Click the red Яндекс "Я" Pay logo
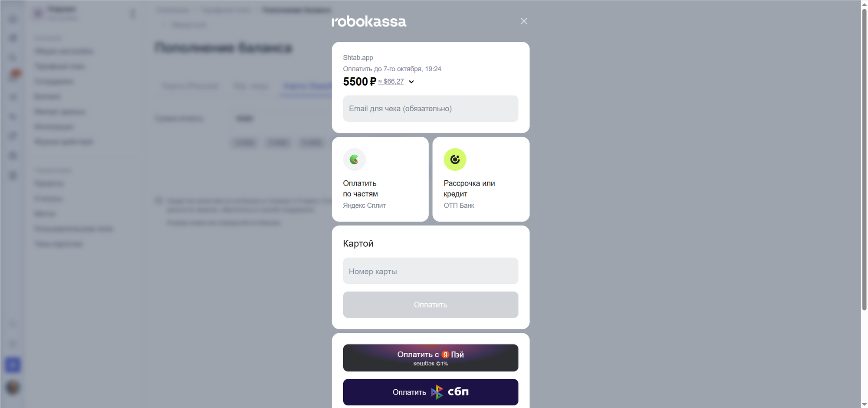The image size is (868, 408). (445, 355)
